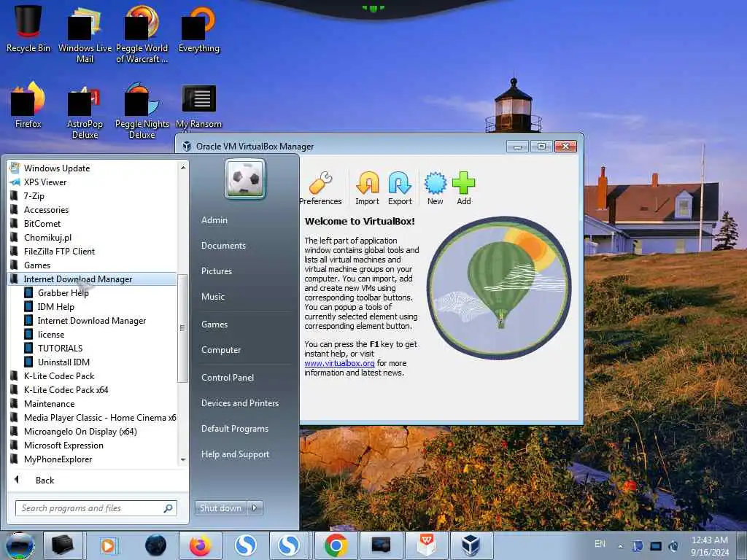Screen dimensions: 747x560
Task: Click the Admin user folder link
Action: click(214, 220)
